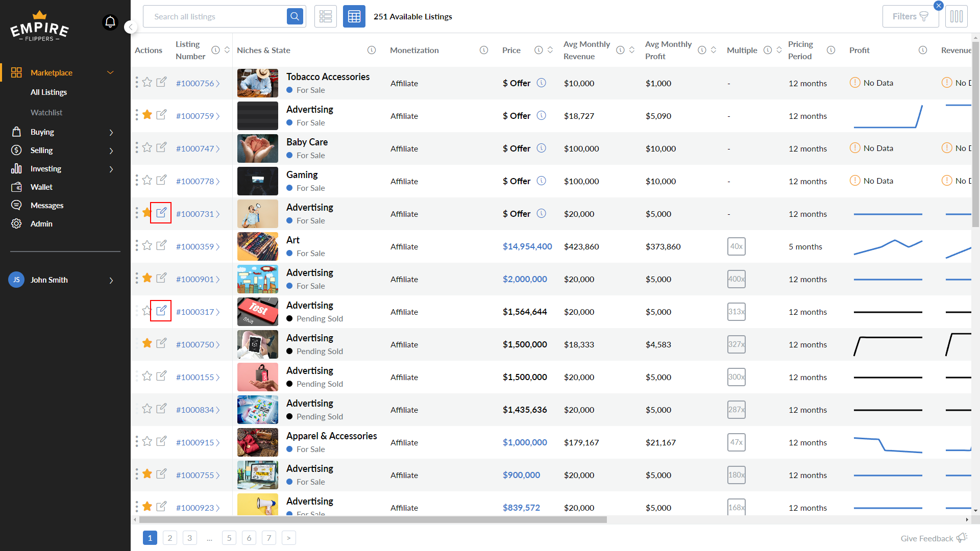The image size is (980, 551).
Task: Star Gaming listing #1000778
Action: (x=148, y=180)
